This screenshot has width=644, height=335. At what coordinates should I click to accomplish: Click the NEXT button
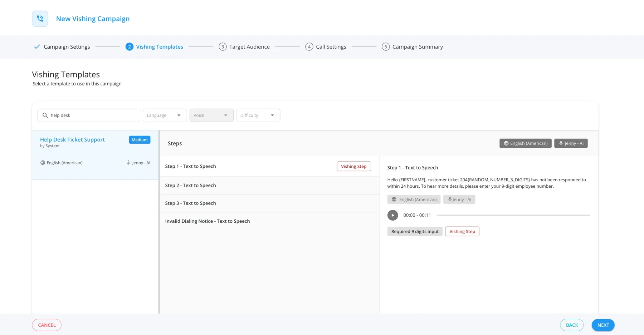coord(603,325)
